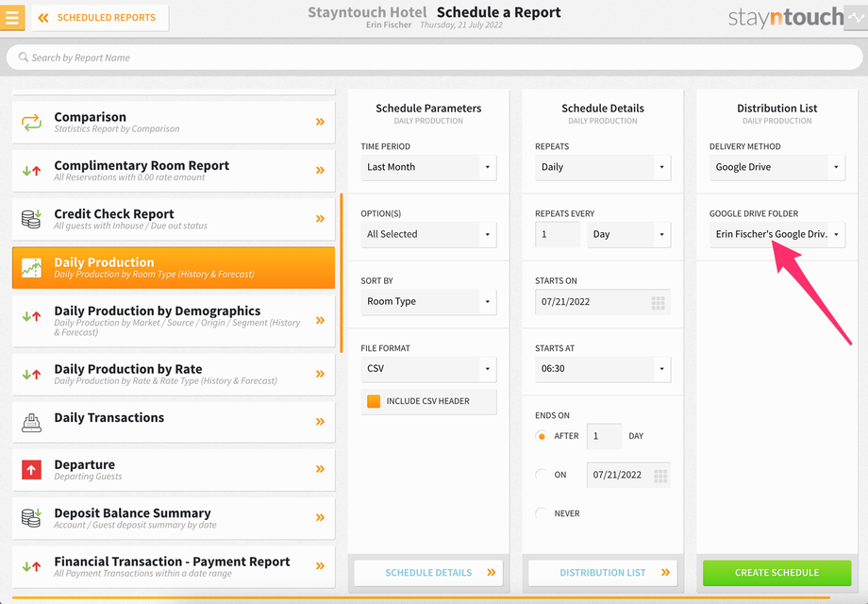The image size is (868, 604).
Task: Open the Delivery Method dropdown showing Google Drive
Action: [777, 167]
